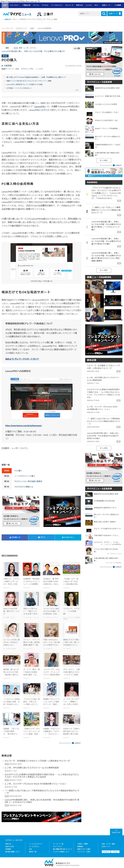The height and width of the screenshot is (868, 124).
Task: Open footer 新着記事 link テレワーク・在宅勤務コンサルティング
Action: [37, 761]
